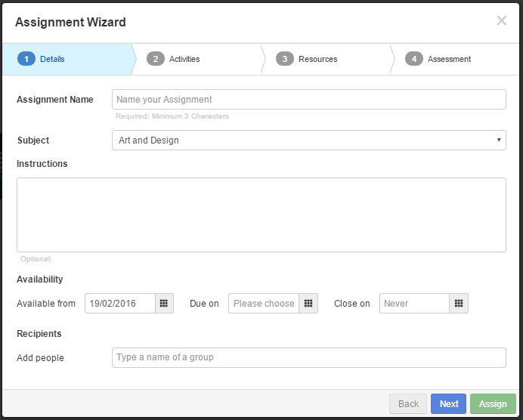Click inside the Instructions text area
The height and width of the screenshot is (420, 523).
pyautogui.click(x=261, y=215)
